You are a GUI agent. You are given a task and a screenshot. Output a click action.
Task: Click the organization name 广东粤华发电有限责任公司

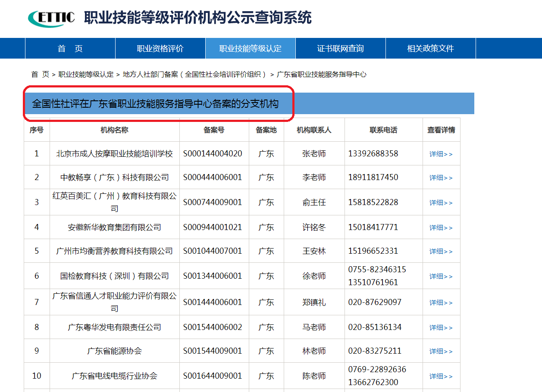click(x=115, y=327)
